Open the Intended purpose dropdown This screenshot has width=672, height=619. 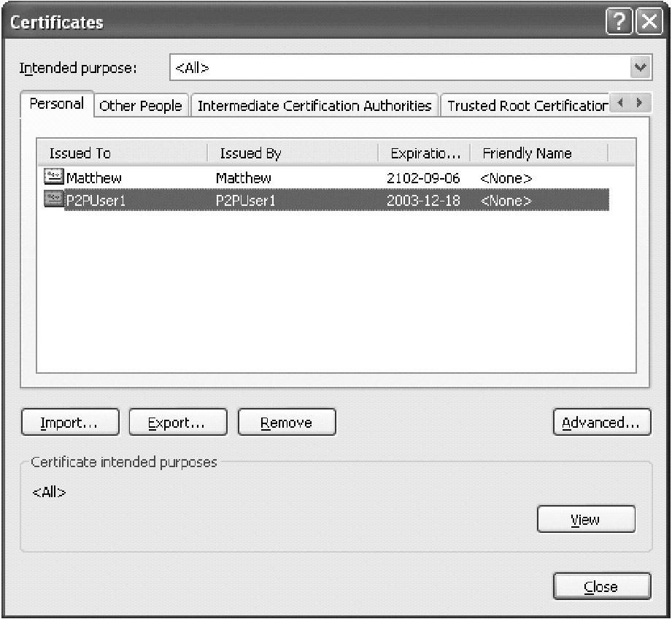click(x=640, y=68)
